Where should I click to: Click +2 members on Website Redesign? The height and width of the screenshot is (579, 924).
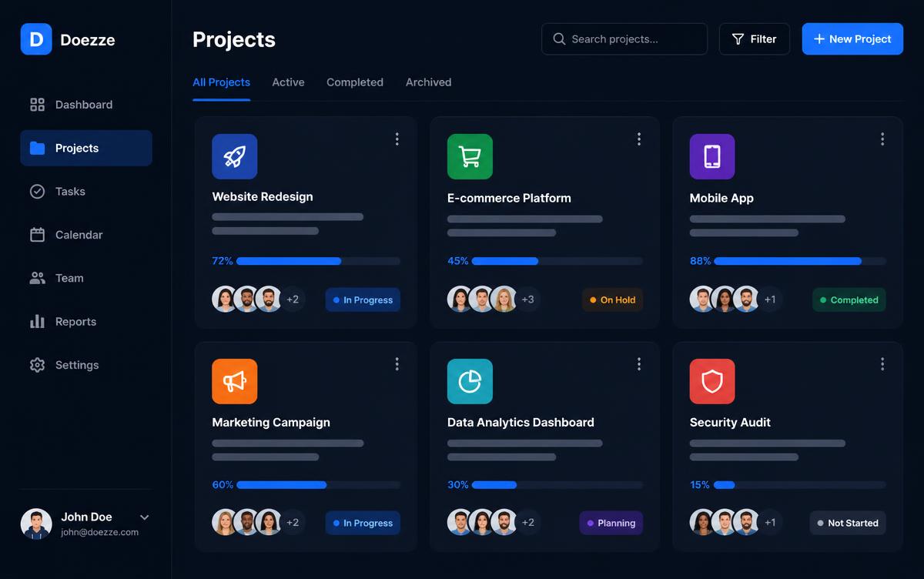[293, 299]
